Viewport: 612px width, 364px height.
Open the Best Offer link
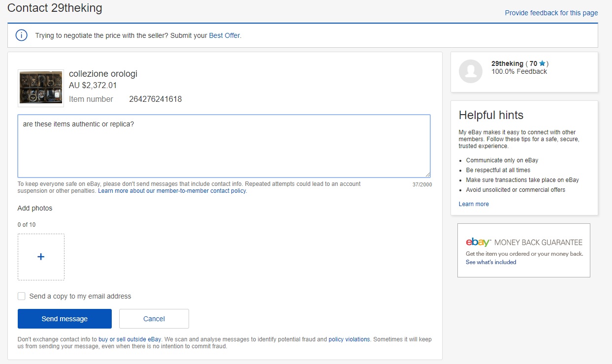coord(225,35)
